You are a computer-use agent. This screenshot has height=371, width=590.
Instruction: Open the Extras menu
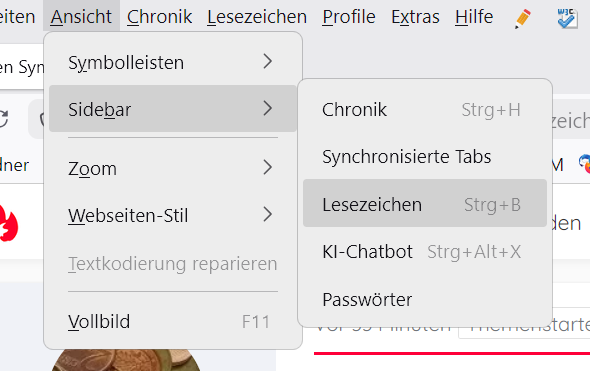(x=415, y=17)
